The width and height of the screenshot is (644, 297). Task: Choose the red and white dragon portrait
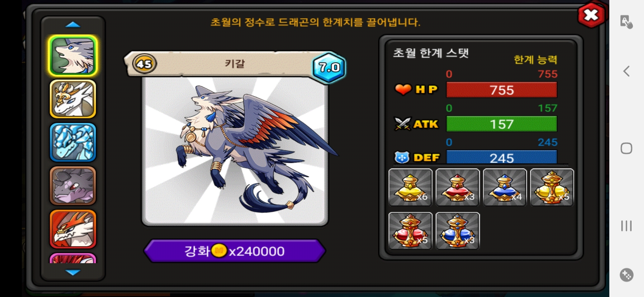tap(73, 229)
